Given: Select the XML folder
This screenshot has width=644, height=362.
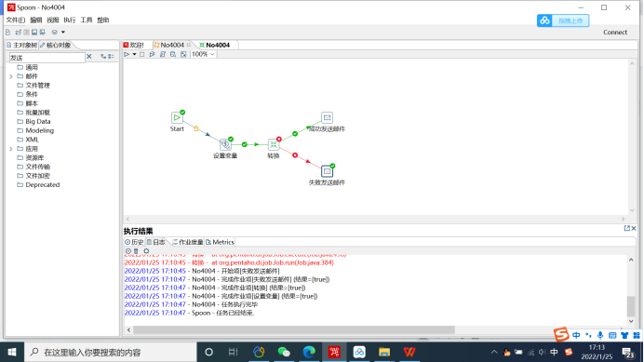Looking at the screenshot, I should tap(28, 140).
